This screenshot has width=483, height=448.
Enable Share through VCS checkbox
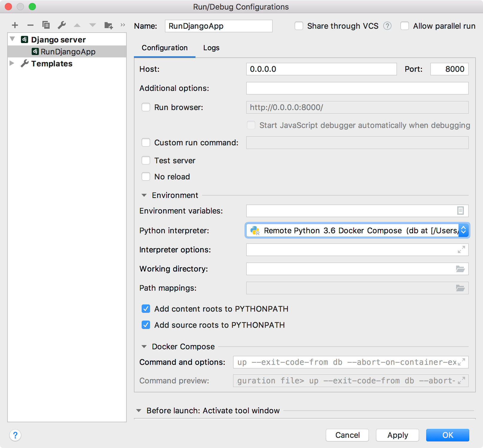point(299,26)
